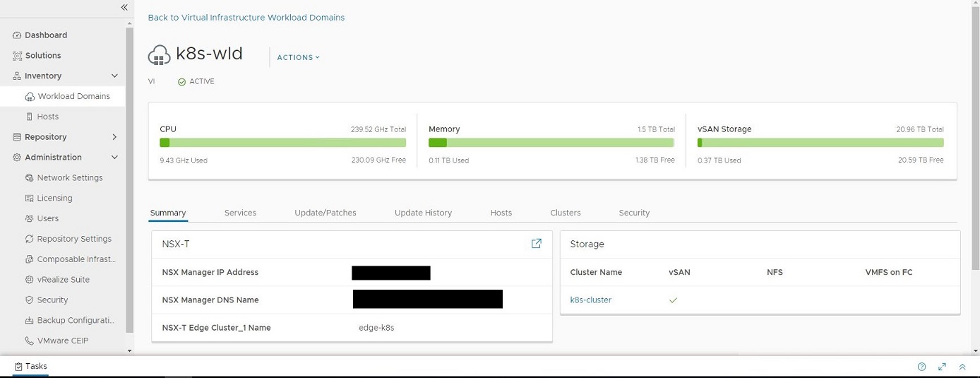Open Solutions in the sidebar
This screenshot has height=378, width=980.
(x=43, y=56)
